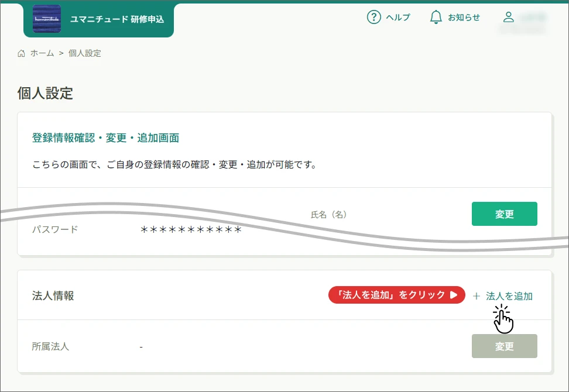Click the 氏名（名） field label
The image size is (569, 392).
click(329, 215)
